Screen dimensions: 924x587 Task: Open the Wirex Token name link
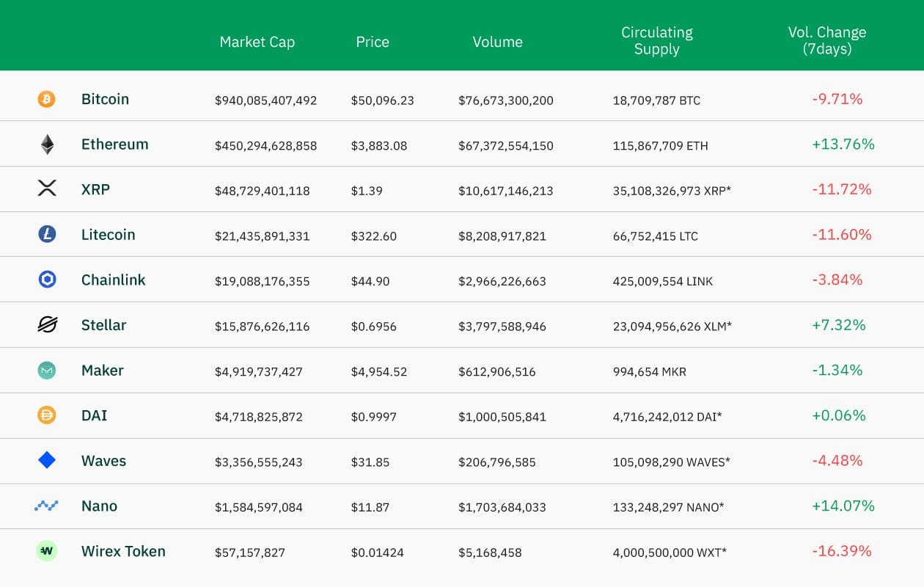tap(123, 551)
